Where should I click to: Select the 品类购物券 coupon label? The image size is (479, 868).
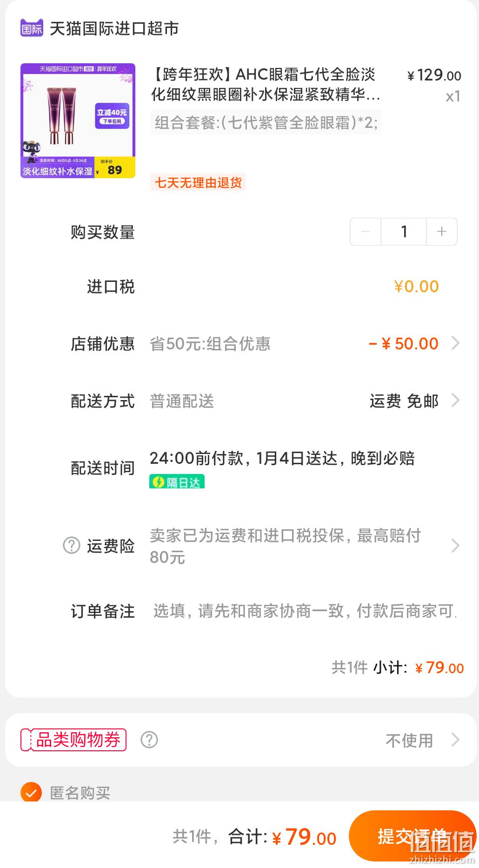[73, 740]
